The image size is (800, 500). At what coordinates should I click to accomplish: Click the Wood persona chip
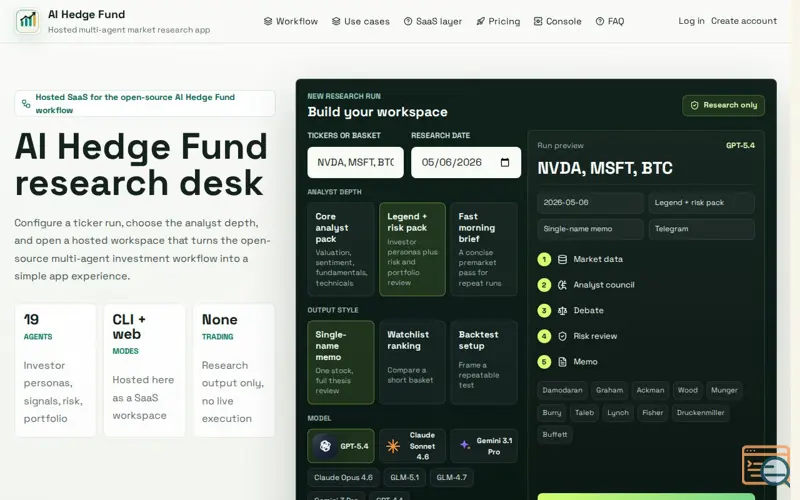pyautogui.click(x=688, y=390)
